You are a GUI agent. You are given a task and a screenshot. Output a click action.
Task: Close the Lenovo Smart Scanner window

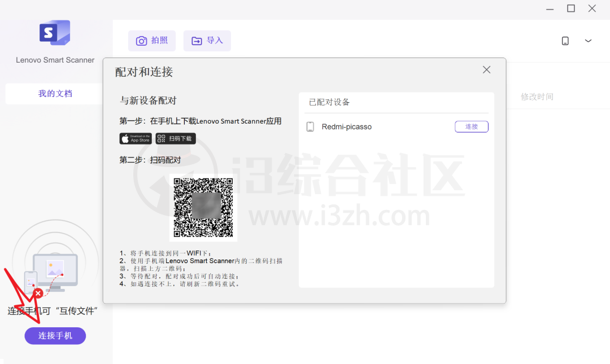point(592,8)
